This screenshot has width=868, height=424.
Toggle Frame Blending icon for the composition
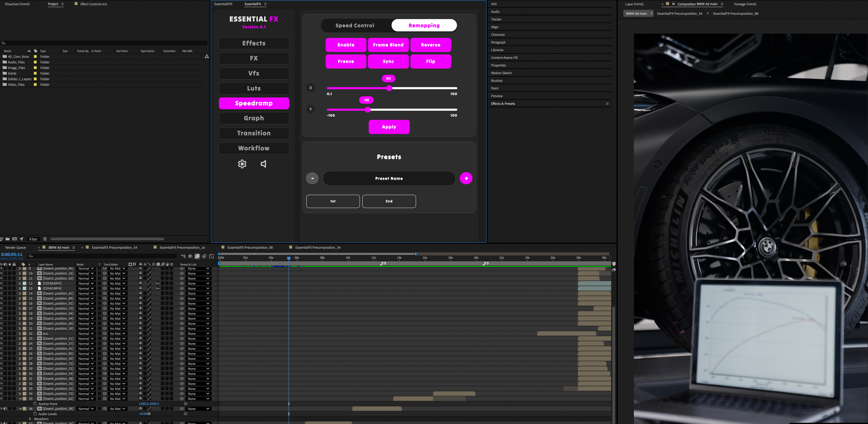tap(197, 256)
